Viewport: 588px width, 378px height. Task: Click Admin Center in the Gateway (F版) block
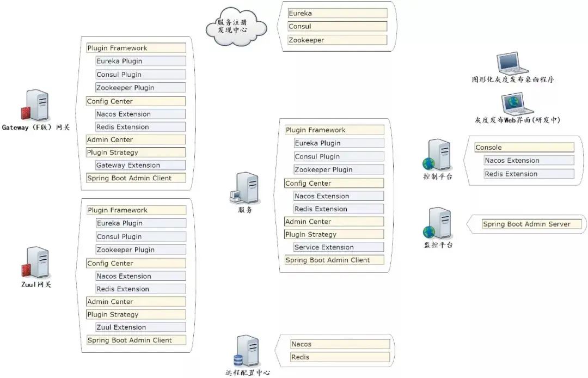[136, 139]
